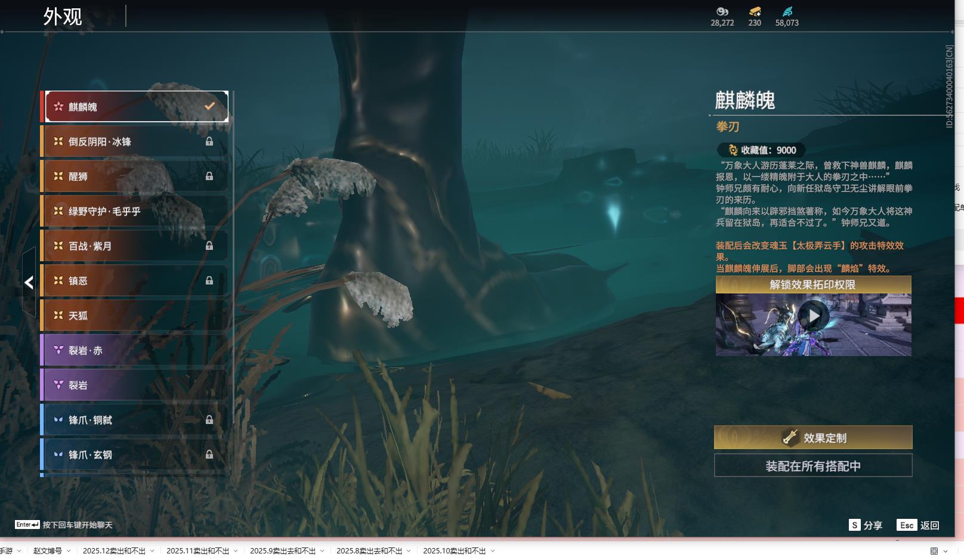
Task: Click the lock icon on 镇恶
Action: pos(209,280)
